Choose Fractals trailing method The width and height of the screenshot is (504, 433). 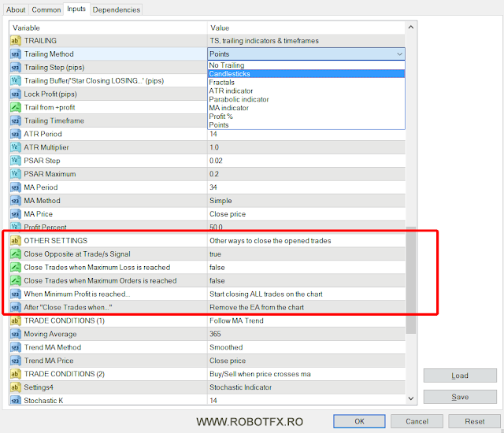coord(306,82)
